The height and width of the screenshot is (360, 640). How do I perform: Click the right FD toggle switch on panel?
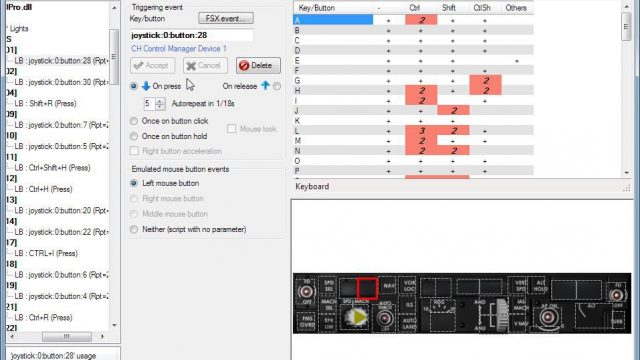click(616, 294)
